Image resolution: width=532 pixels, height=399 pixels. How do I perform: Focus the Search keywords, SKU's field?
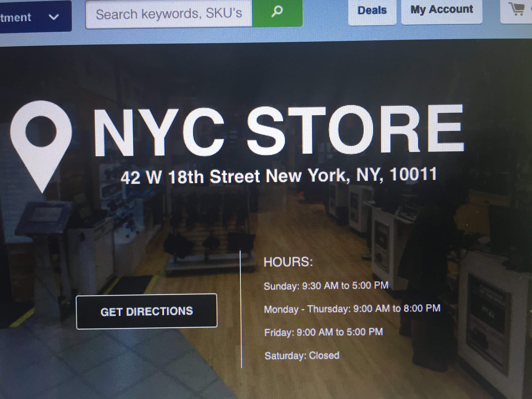pos(168,14)
